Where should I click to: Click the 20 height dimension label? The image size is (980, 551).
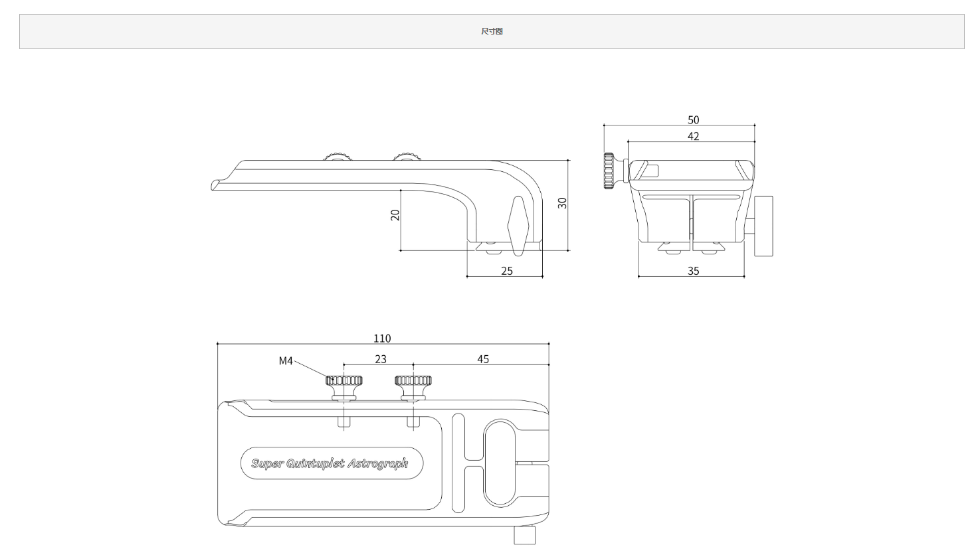tap(395, 214)
